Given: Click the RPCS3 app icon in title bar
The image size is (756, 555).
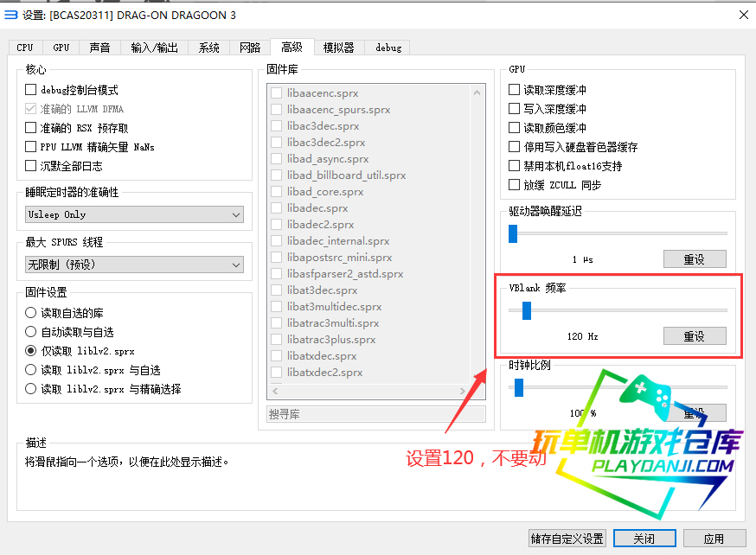Looking at the screenshot, I should point(11,15).
